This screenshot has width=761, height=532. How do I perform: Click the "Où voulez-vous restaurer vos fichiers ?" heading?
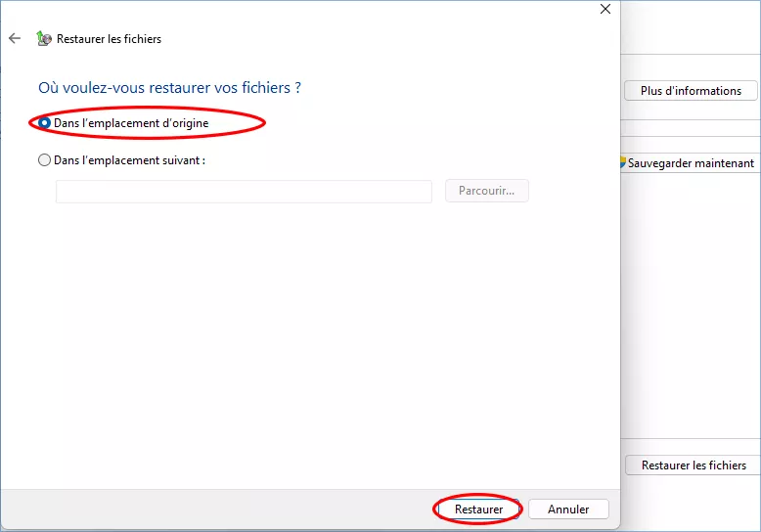click(x=169, y=88)
